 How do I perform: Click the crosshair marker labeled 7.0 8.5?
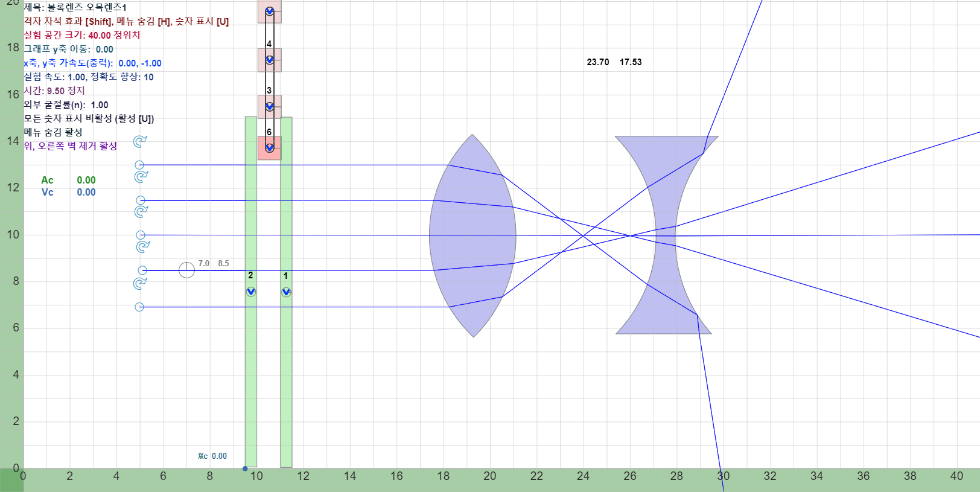[x=186, y=270]
